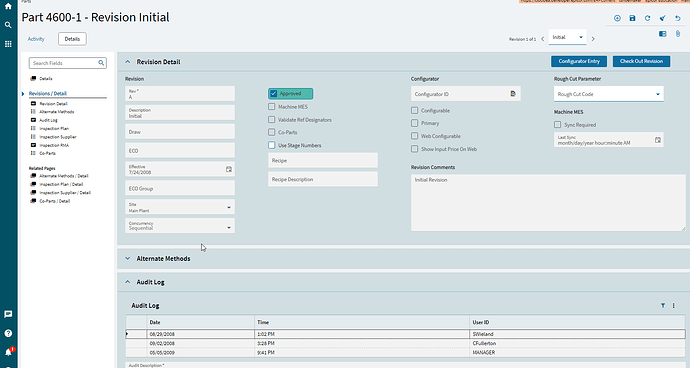Open the chat message icon in the sidebar
Viewport: 690px width, 368px height.
8,314
